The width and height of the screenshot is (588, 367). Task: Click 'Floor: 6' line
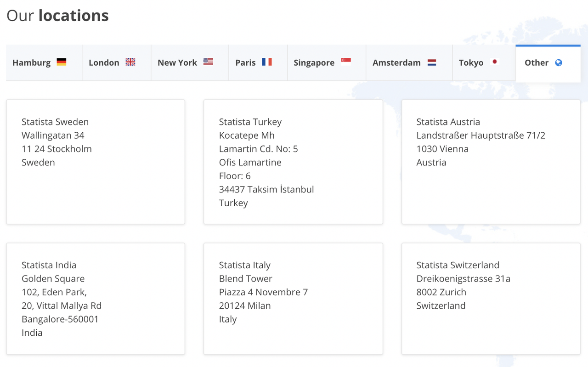[235, 176]
